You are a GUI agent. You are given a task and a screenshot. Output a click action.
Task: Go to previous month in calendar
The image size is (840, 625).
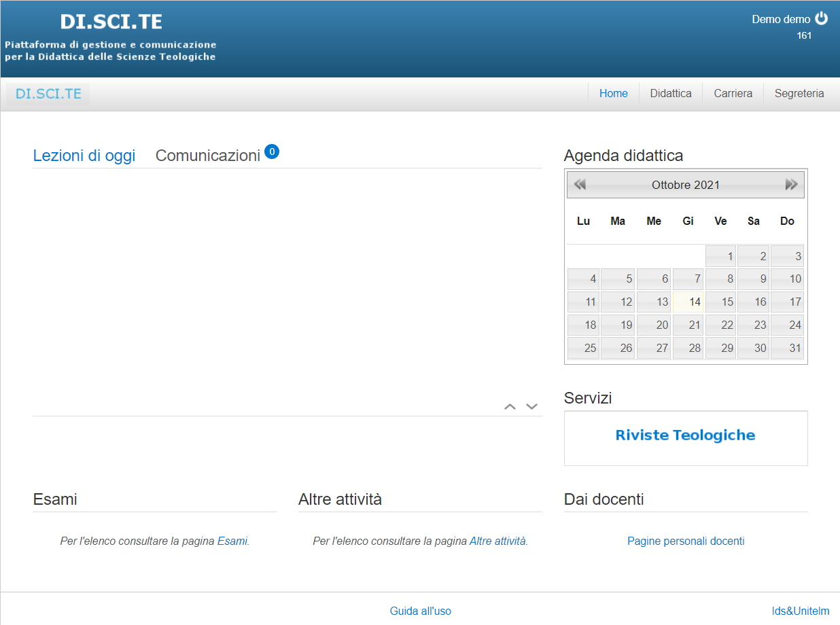point(580,184)
